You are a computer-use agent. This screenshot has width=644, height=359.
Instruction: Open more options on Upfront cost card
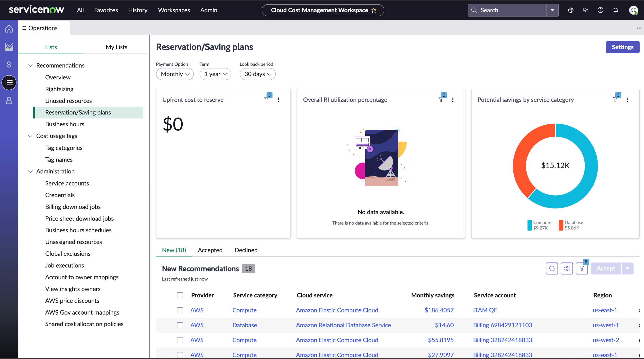[x=278, y=100]
